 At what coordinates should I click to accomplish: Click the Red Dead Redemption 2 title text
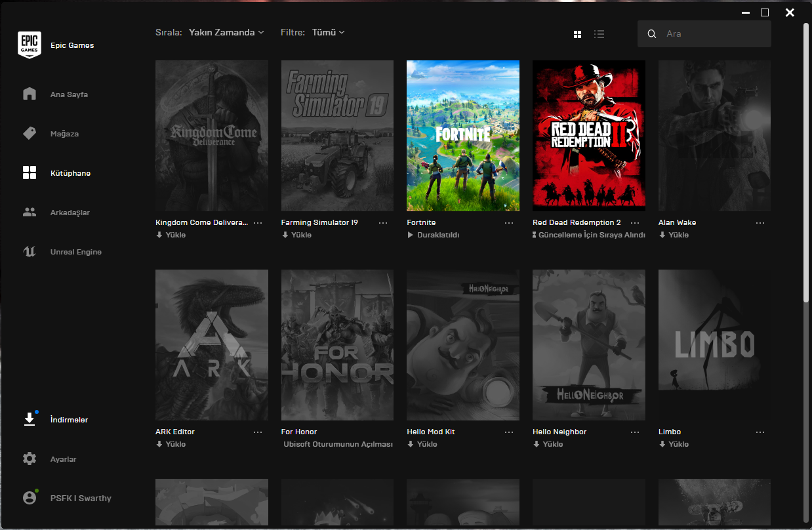pyautogui.click(x=577, y=223)
